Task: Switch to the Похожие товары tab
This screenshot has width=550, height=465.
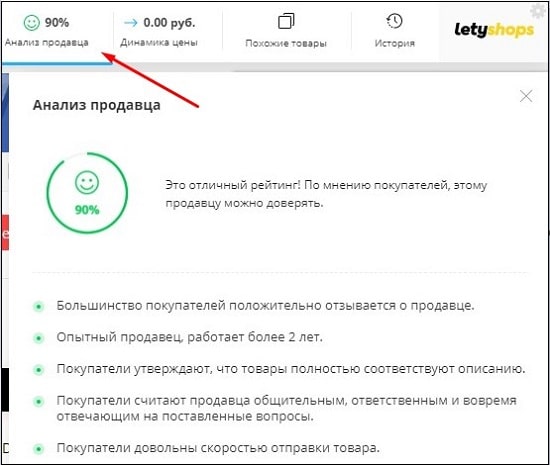Action: [286, 33]
